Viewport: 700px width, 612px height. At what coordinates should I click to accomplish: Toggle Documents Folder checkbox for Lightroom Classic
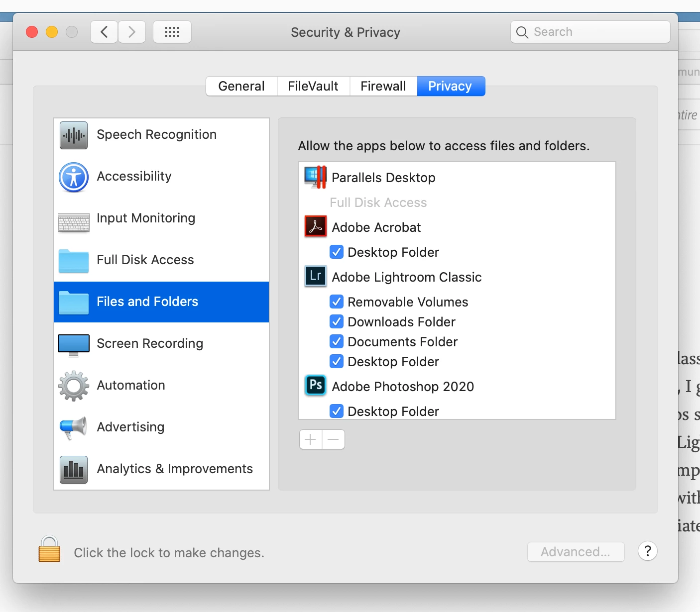point(337,341)
